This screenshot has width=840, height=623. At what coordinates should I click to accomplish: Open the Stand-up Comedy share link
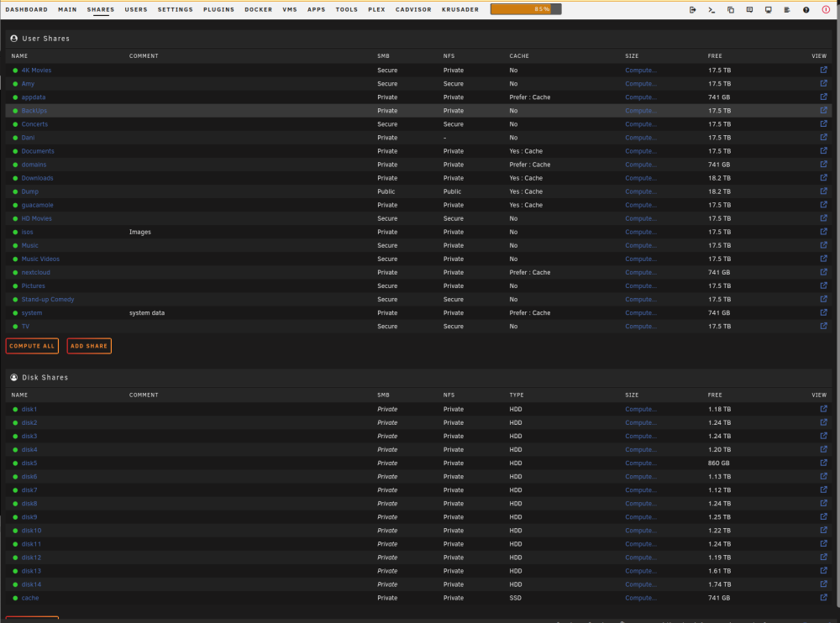coord(48,300)
